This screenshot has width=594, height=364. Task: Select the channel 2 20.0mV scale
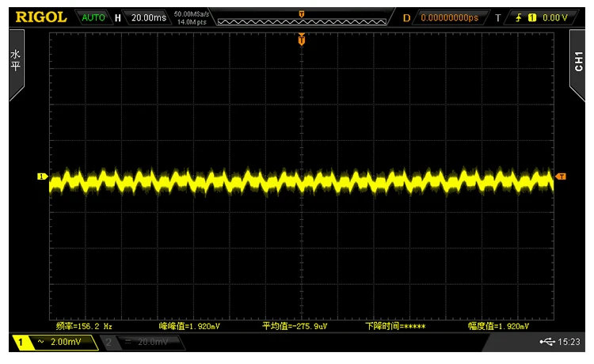point(153,342)
